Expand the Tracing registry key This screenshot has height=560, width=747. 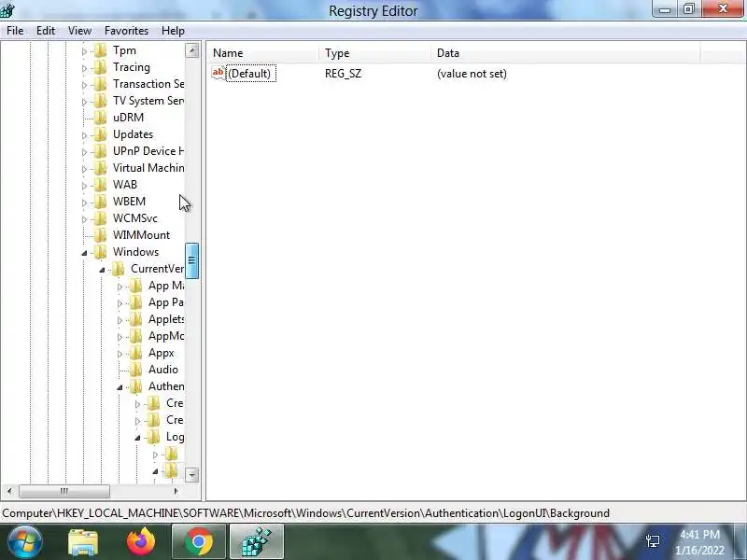click(x=84, y=68)
